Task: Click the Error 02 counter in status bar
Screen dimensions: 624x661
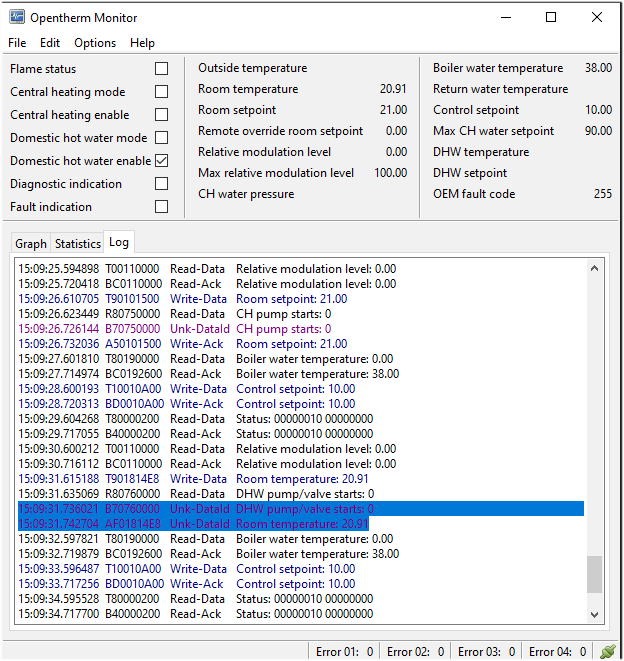Action: click(415, 652)
